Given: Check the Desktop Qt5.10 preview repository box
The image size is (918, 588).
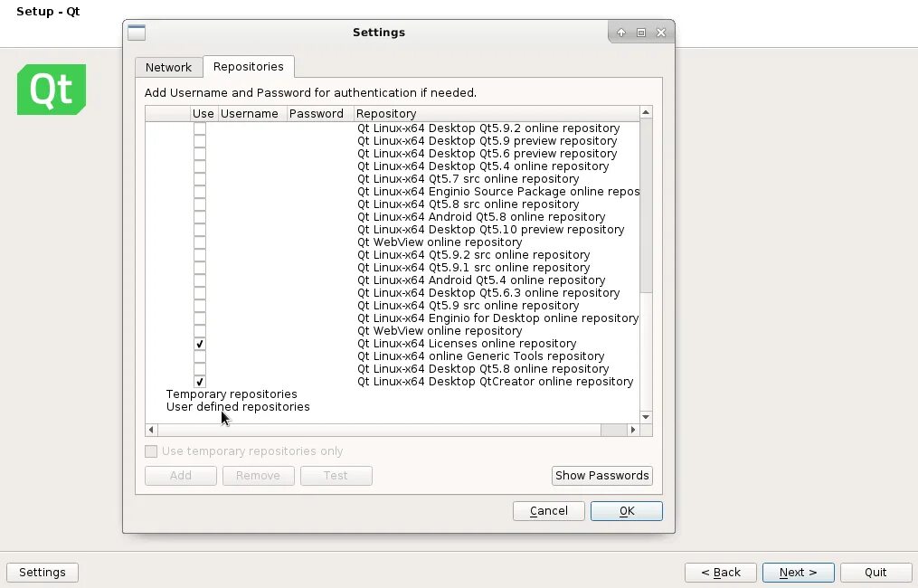Looking at the screenshot, I should click(200, 230).
